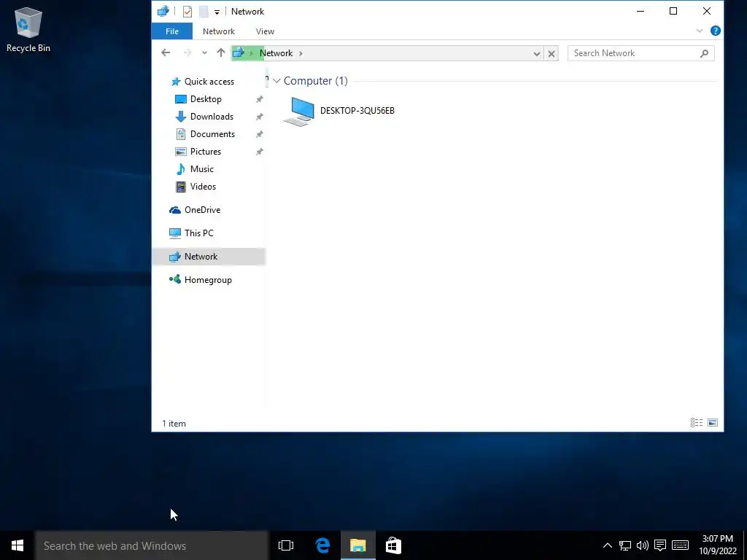Screen dimensions: 747x560
Task: Open the Windows Start menu
Action: tap(18, 545)
